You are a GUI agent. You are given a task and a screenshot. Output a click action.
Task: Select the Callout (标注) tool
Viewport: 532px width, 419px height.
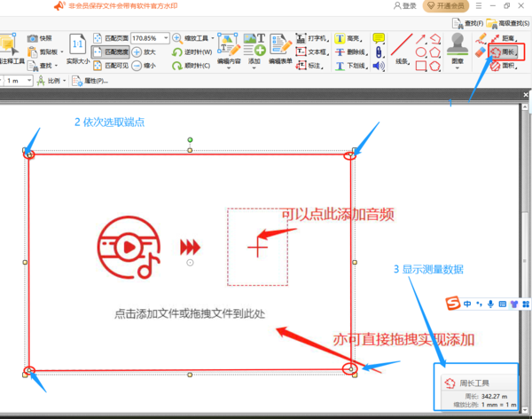click(x=309, y=65)
